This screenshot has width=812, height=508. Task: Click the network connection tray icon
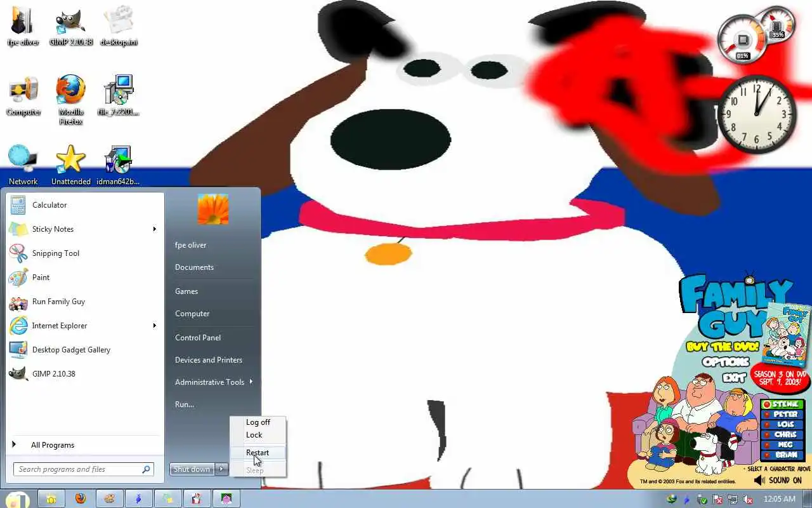click(733, 499)
